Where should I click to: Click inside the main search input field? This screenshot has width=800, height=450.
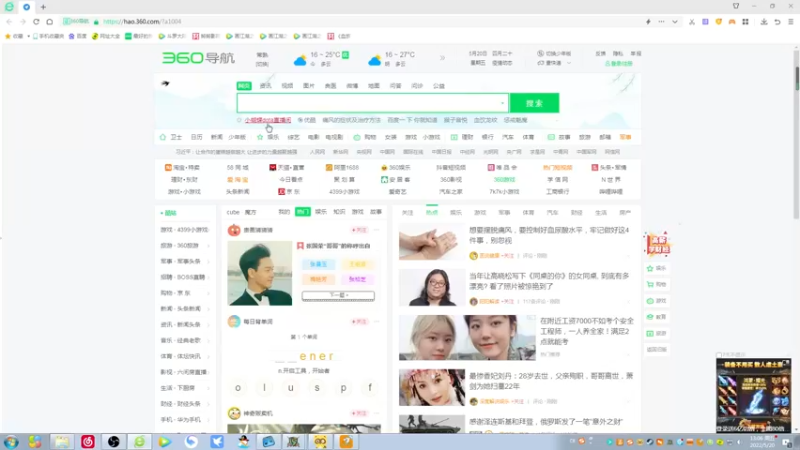coord(372,103)
